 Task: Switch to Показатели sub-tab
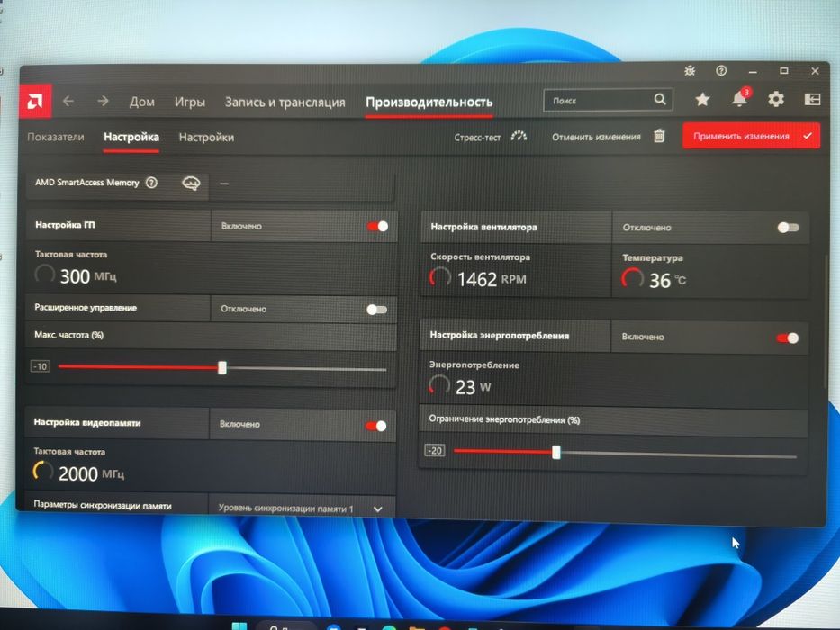click(x=56, y=137)
